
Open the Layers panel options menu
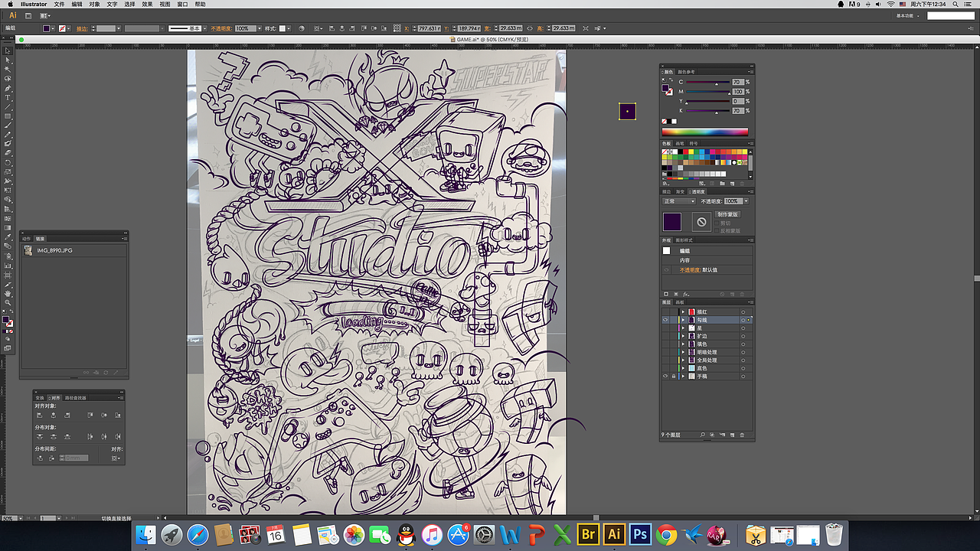pyautogui.click(x=750, y=303)
